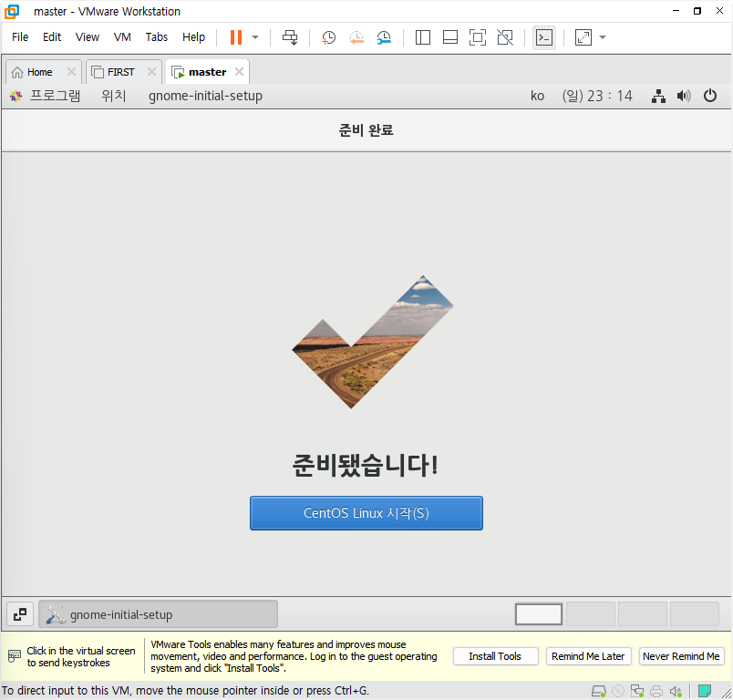Expand the stretch guest dropdown arrow
Viewport: 733px width, 700px height.
pyautogui.click(x=603, y=37)
